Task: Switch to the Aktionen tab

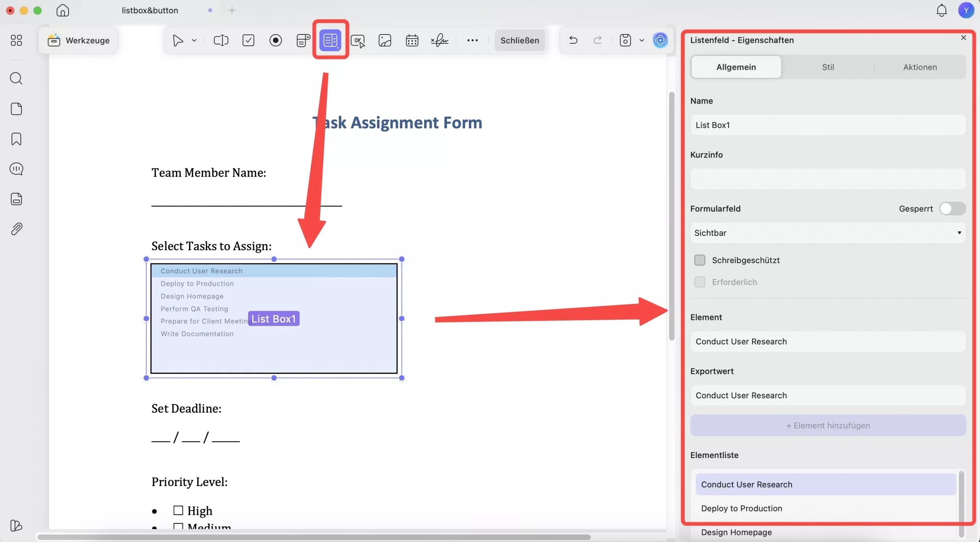Action: [920, 67]
